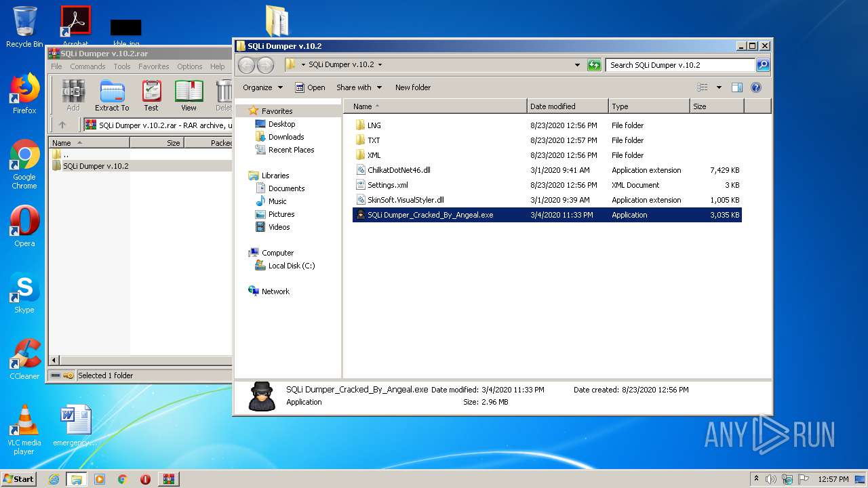Screen dimensions: 868x488
Task: Click the Explorer Forward navigation button
Action: (x=266, y=65)
